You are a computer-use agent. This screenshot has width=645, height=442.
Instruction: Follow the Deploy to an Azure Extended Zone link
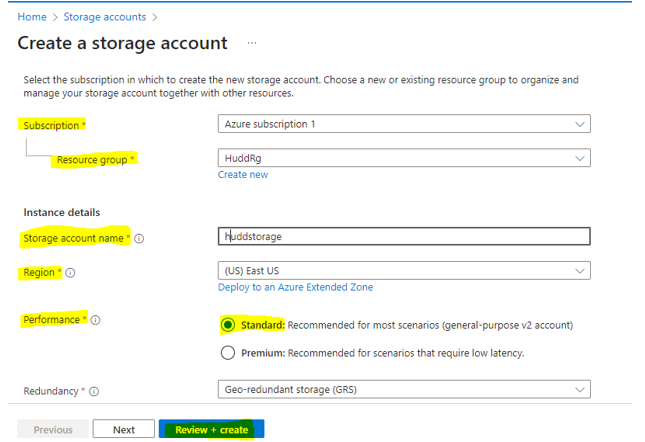[295, 287]
